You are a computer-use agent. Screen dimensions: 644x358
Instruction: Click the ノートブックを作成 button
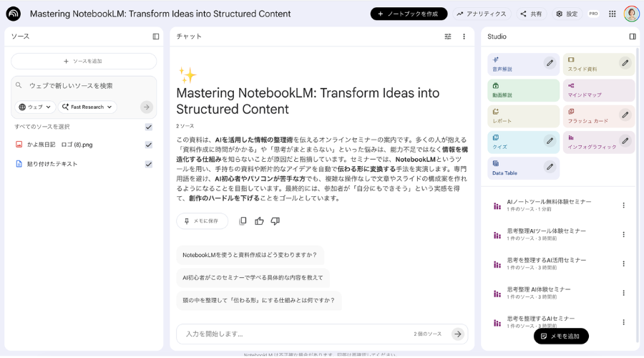point(409,14)
